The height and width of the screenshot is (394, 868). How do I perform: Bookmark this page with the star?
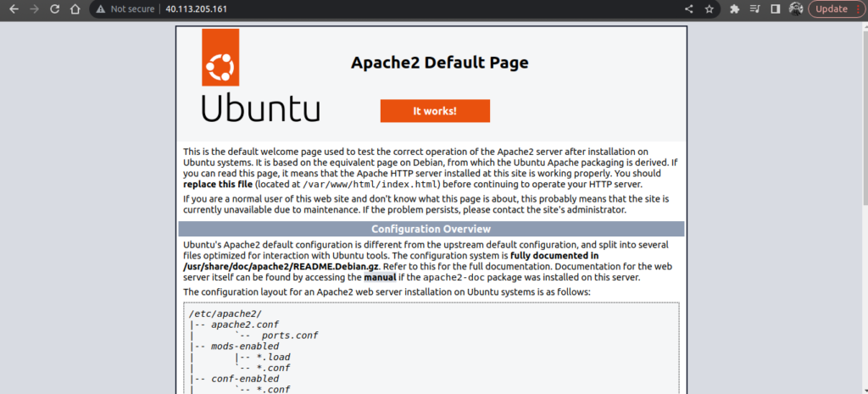tap(709, 9)
